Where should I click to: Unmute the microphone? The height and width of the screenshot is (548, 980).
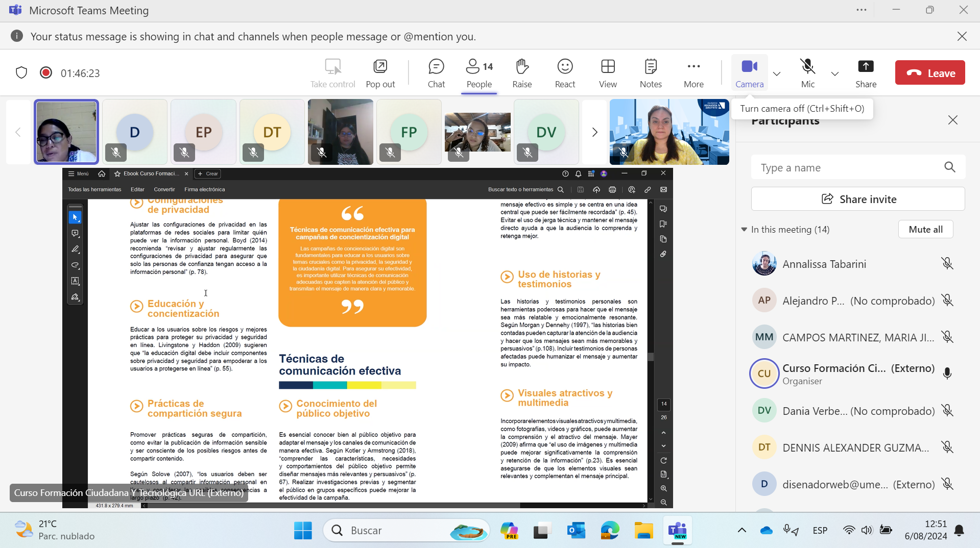pyautogui.click(x=807, y=73)
